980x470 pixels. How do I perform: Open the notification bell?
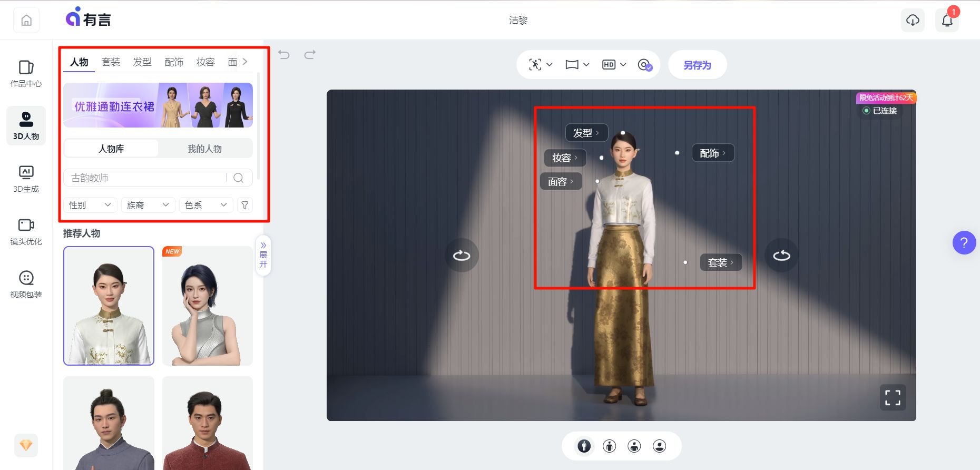tap(947, 21)
